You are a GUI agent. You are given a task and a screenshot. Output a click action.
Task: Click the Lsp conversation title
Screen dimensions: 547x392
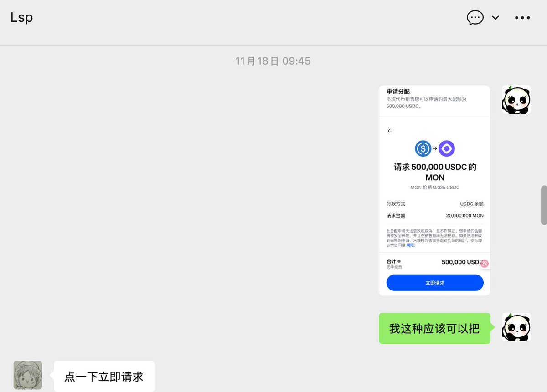click(21, 17)
